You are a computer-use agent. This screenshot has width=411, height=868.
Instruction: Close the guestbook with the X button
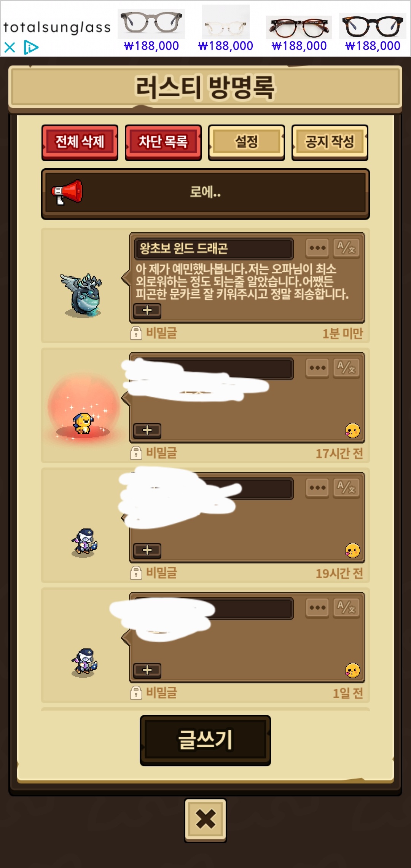point(205,820)
